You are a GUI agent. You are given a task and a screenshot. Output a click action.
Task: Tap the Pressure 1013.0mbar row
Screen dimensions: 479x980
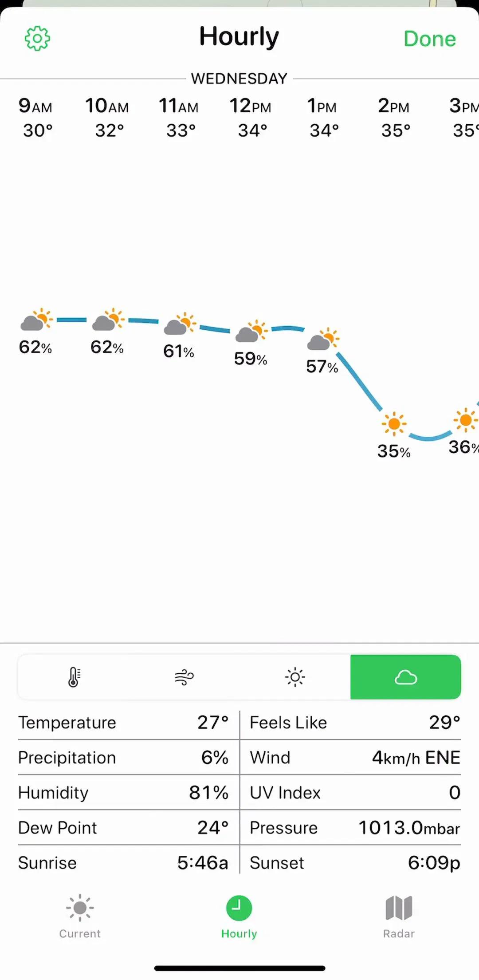pos(355,828)
